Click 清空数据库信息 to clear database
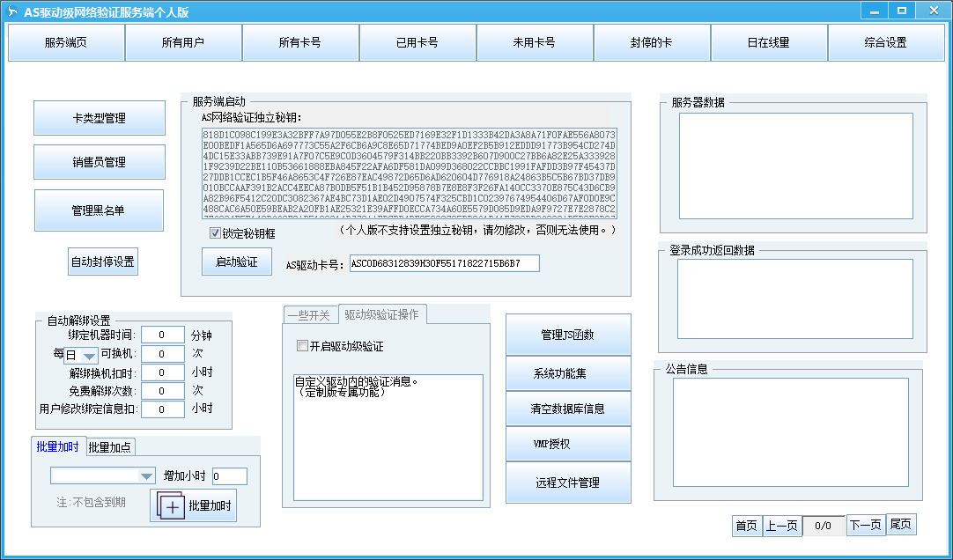953x560 pixels. pos(568,409)
